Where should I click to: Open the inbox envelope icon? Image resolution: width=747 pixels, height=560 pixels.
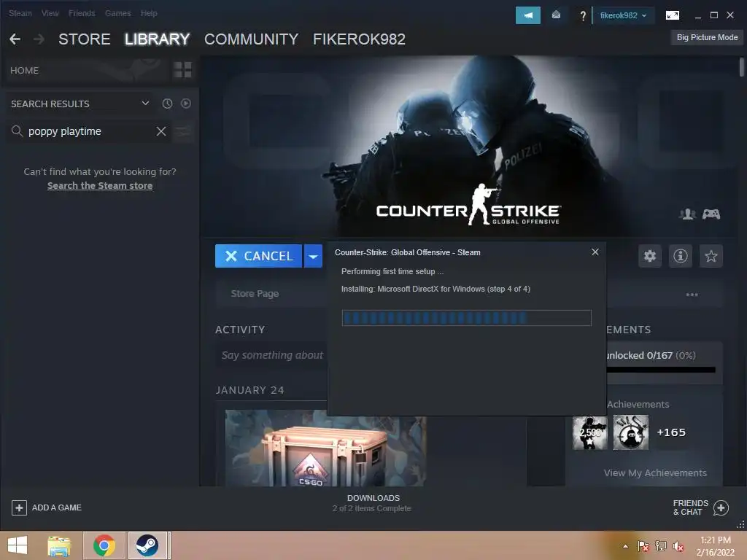556,15
